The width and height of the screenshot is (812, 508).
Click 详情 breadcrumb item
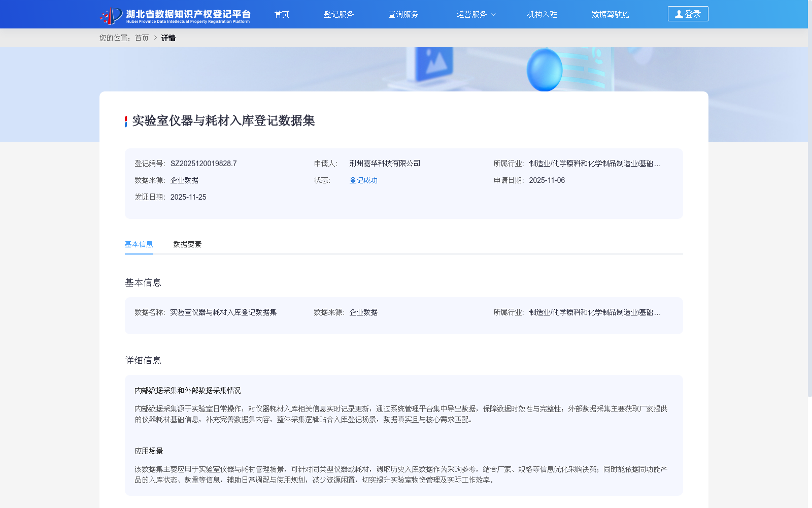(168, 38)
